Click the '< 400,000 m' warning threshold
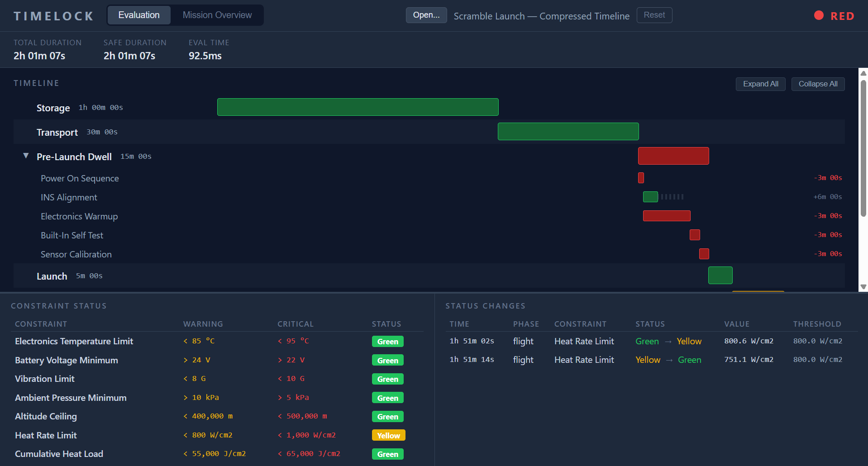868x466 pixels. coord(208,416)
